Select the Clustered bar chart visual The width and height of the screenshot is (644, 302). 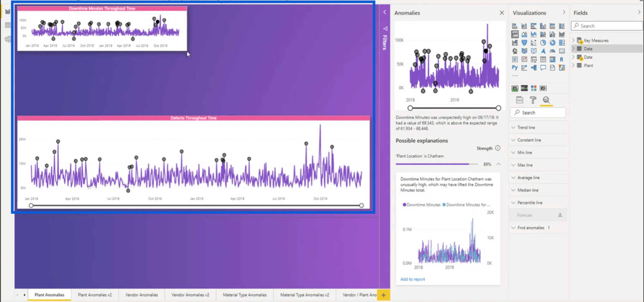coord(534,26)
